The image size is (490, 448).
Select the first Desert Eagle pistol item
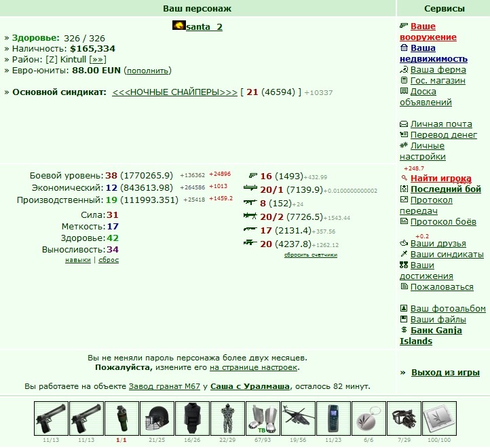[x=51, y=419]
